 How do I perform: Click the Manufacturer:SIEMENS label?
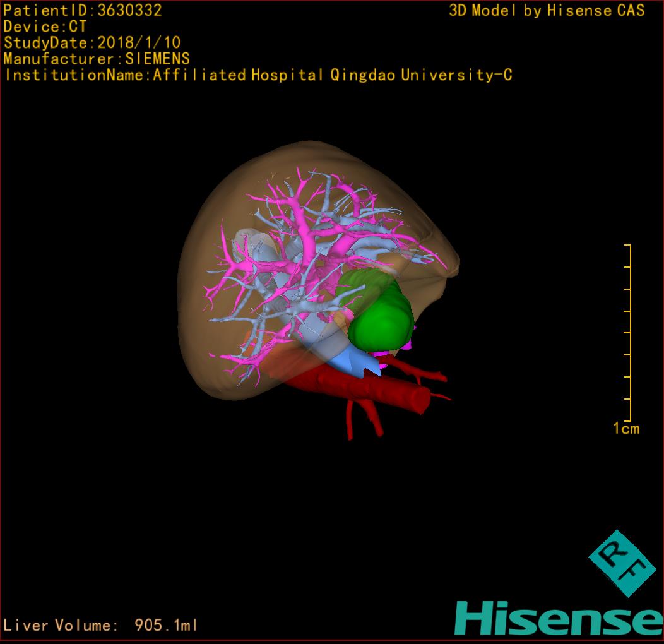[97, 59]
